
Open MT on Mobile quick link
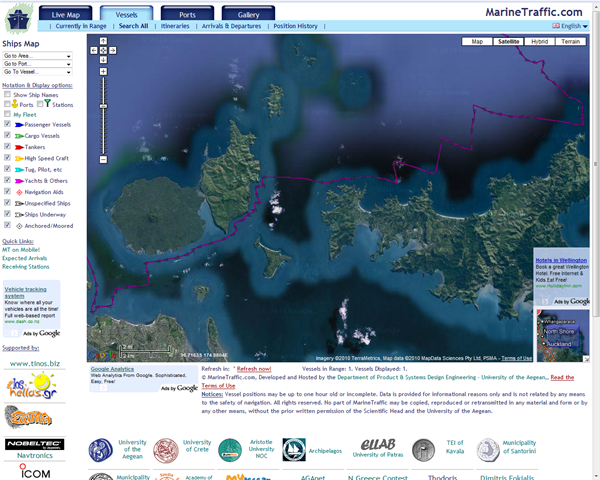pos(21,250)
